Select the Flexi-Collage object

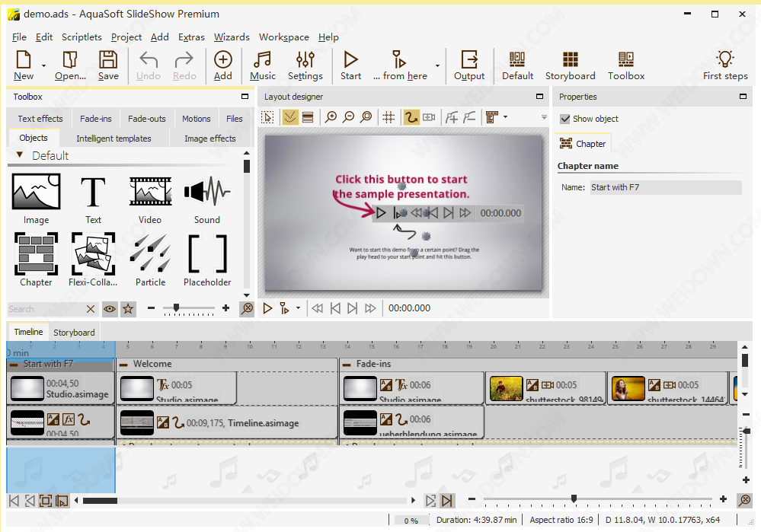coord(93,260)
